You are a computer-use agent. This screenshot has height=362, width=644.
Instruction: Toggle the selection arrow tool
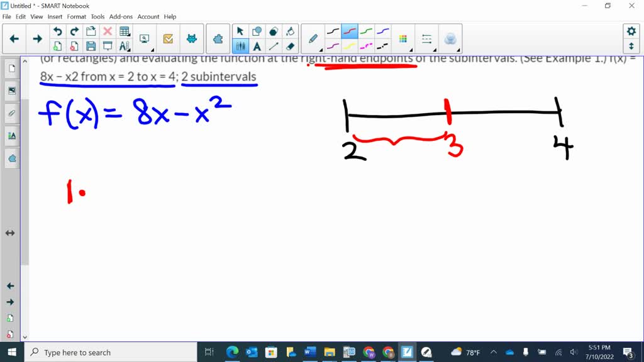click(x=239, y=31)
